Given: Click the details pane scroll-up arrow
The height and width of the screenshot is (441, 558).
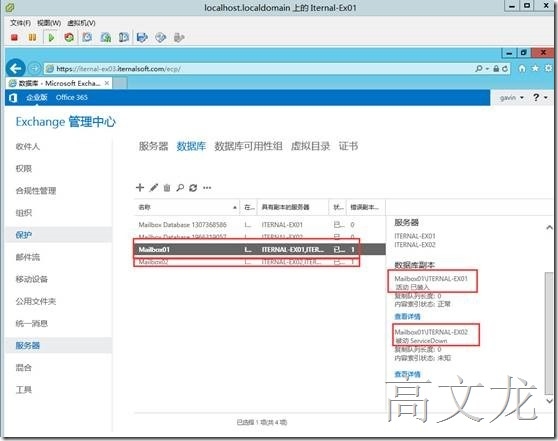Looking at the screenshot, I should point(549,227).
